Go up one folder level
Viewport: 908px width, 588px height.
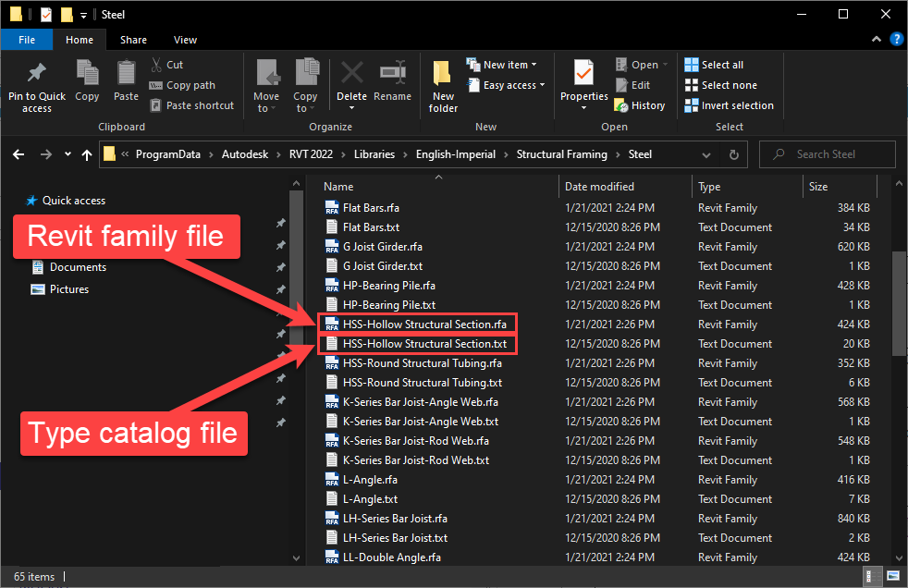click(87, 154)
